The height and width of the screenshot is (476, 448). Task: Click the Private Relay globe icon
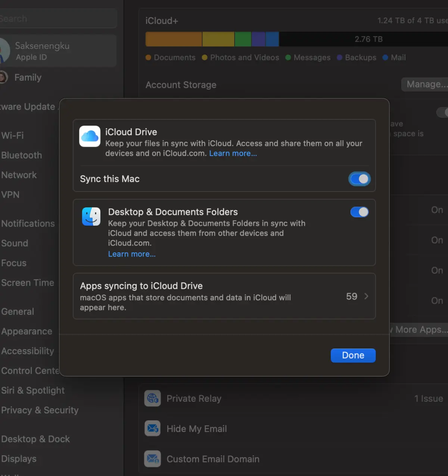152,398
